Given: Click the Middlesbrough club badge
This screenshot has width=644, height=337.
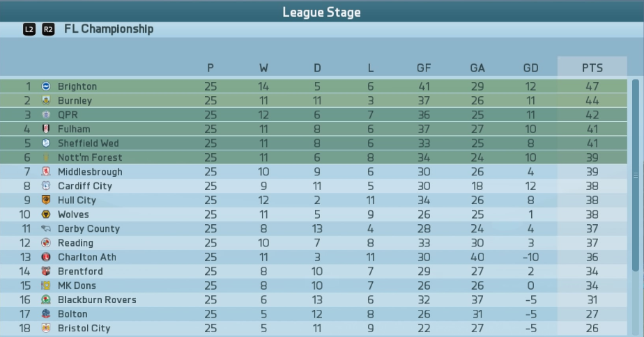Looking at the screenshot, I should tap(46, 171).
